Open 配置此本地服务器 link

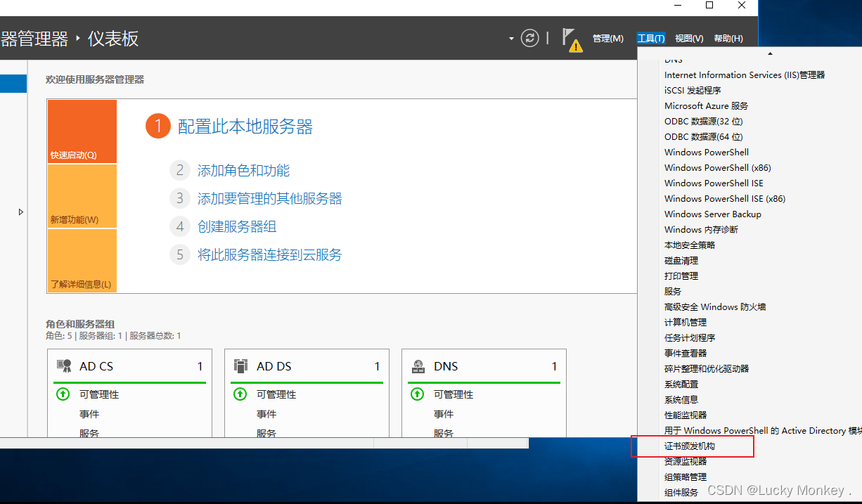(245, 127)
